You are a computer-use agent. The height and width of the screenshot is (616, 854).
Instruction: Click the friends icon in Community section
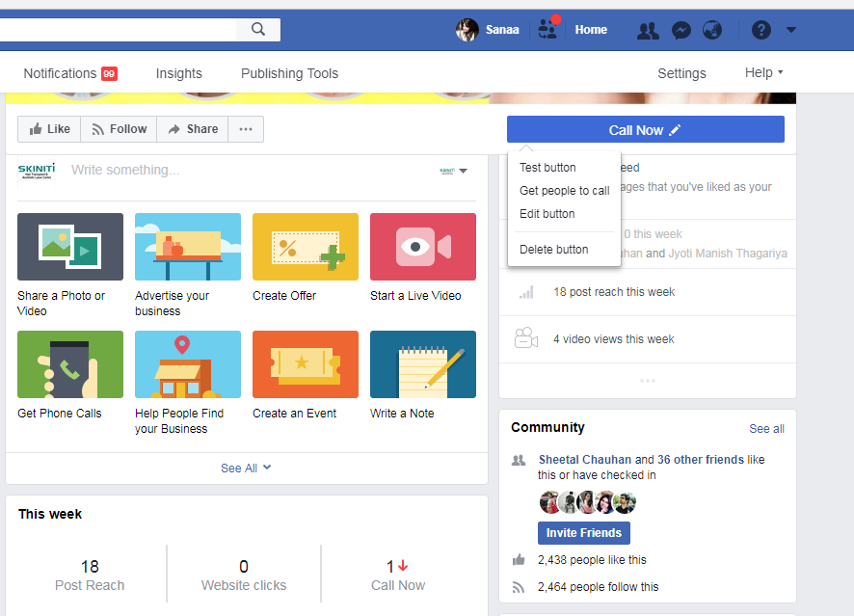[519, 460]
